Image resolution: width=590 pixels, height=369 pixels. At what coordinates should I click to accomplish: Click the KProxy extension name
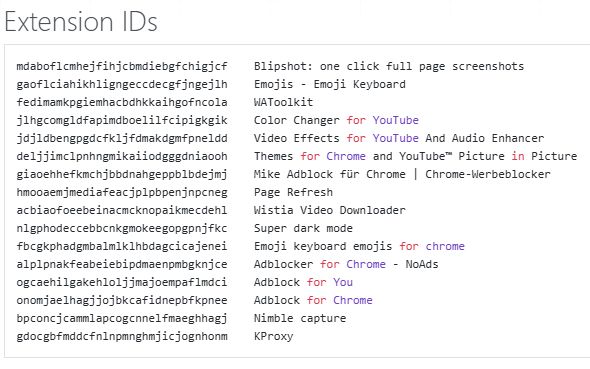(x=274, y=336)
